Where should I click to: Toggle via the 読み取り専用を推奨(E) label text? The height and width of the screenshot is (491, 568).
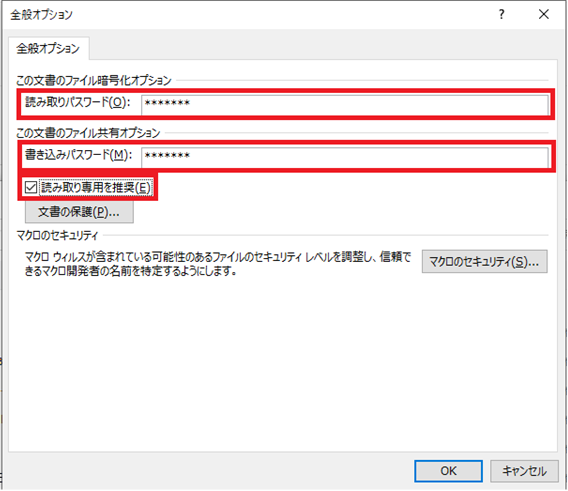tap(96, 187)
